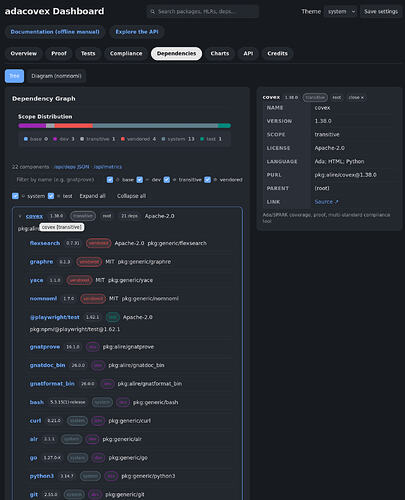Select the curl dependency
This screenshot has width=405, height=500.
tap(35, 421)
